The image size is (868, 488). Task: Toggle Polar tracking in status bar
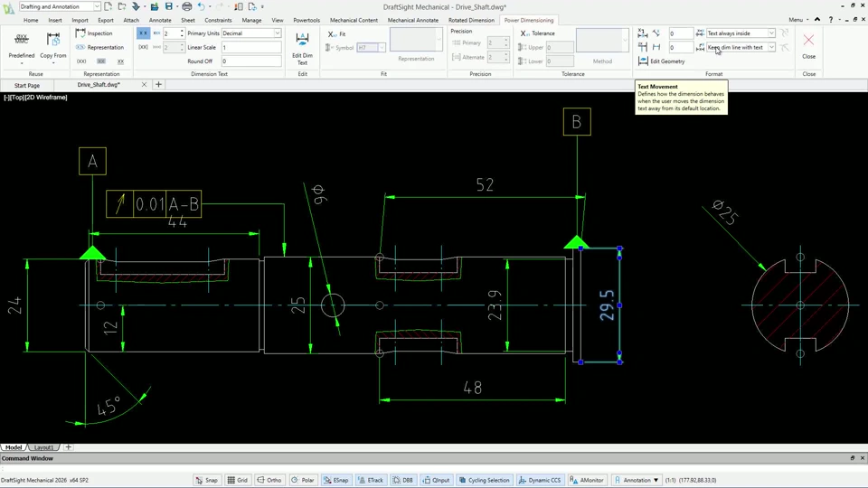click(303, 480)
